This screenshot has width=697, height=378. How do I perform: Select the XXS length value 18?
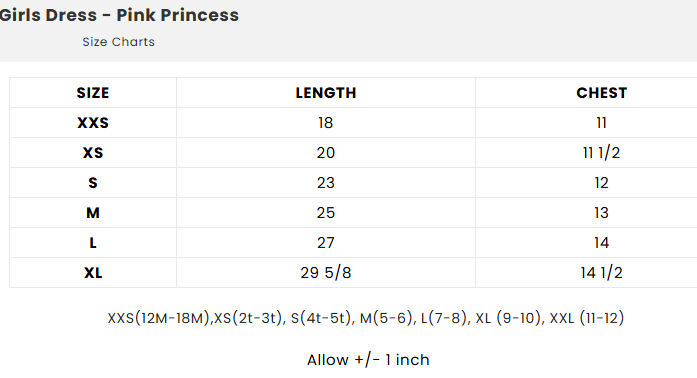(326, 123)
